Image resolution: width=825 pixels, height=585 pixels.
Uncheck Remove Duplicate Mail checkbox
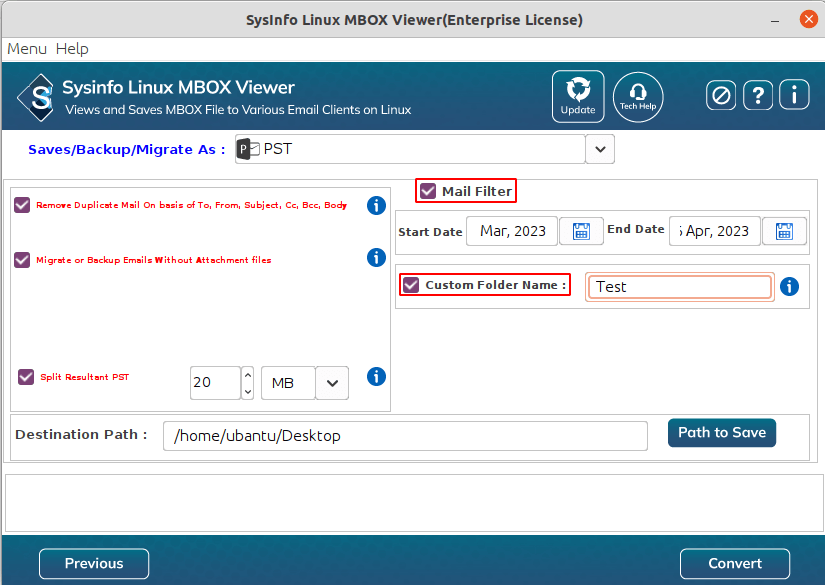22,205
